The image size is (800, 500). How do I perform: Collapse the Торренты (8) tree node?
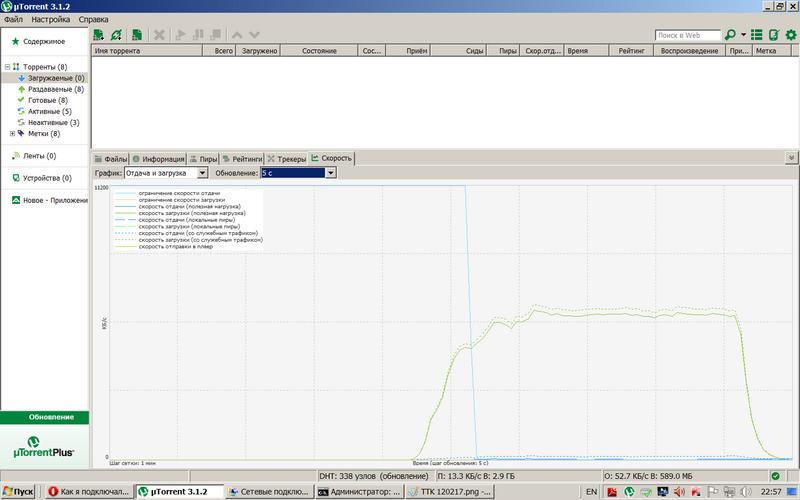tap(7, 67)
